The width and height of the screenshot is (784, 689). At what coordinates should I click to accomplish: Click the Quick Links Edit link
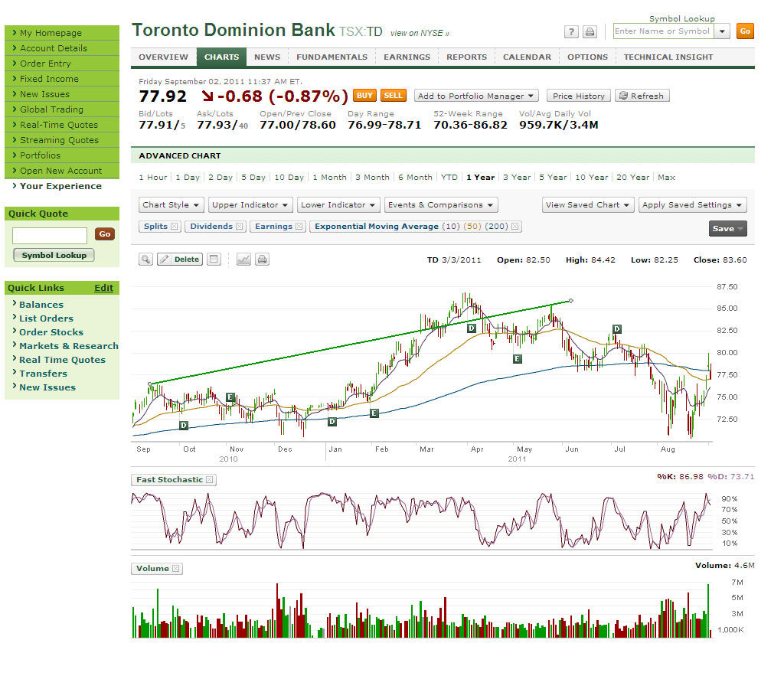coord(103,288)
